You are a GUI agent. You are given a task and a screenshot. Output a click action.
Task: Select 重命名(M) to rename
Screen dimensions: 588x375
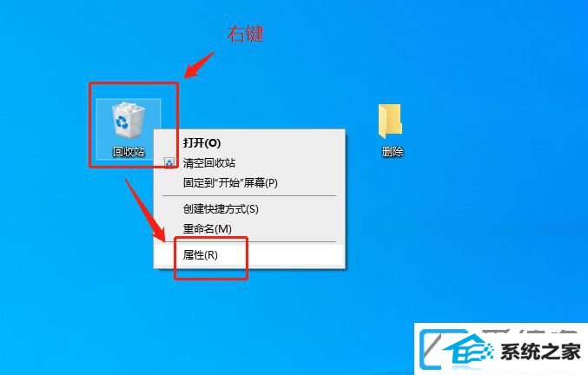207,228
